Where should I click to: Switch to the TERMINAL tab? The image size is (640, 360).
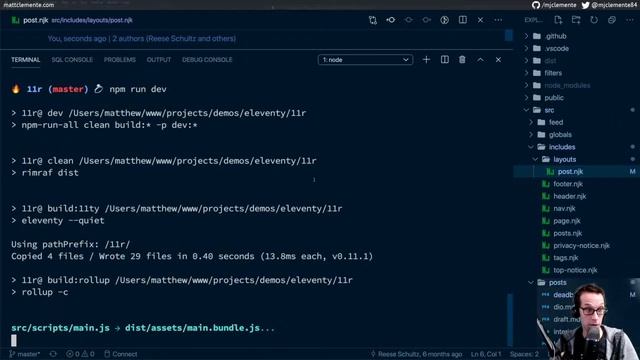(26, 60)
